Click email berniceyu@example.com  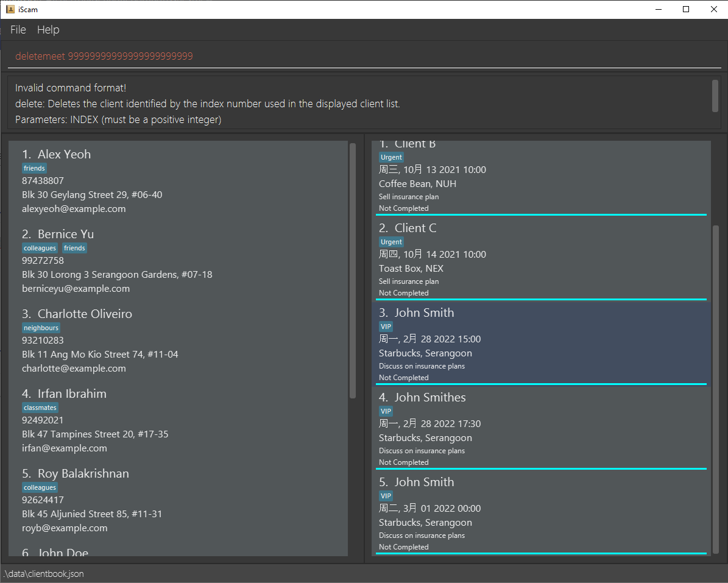76,289
